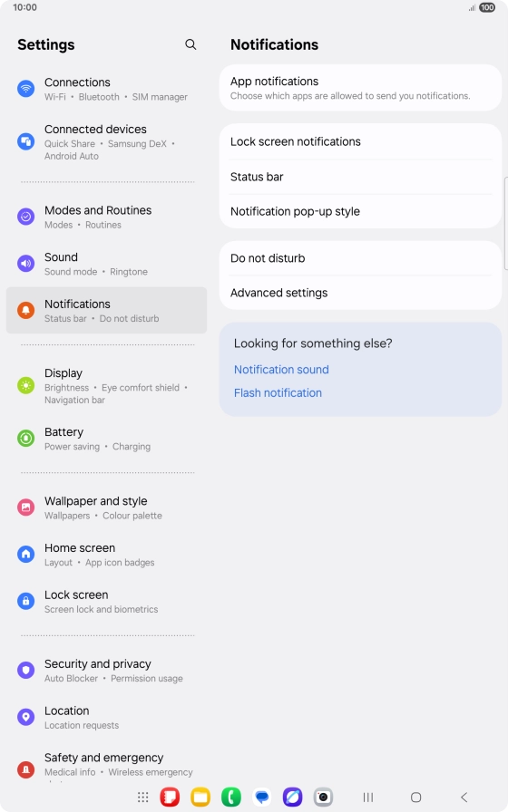Viewport: 508px width, 812px height.
Task: Follow the Flash notification link
Action: click(x=278, y=393)
